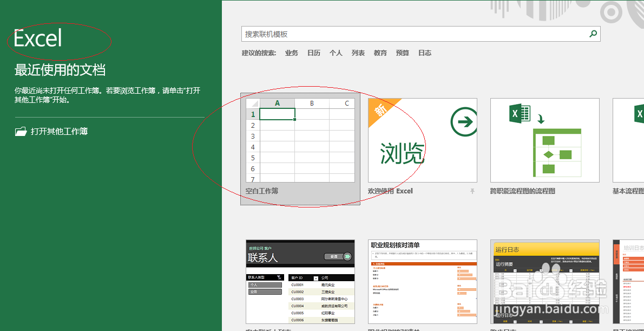Open the blank workbook thumbnail
Screen dimensions: 644x331
pyautogui.click(x=300, y=140)
